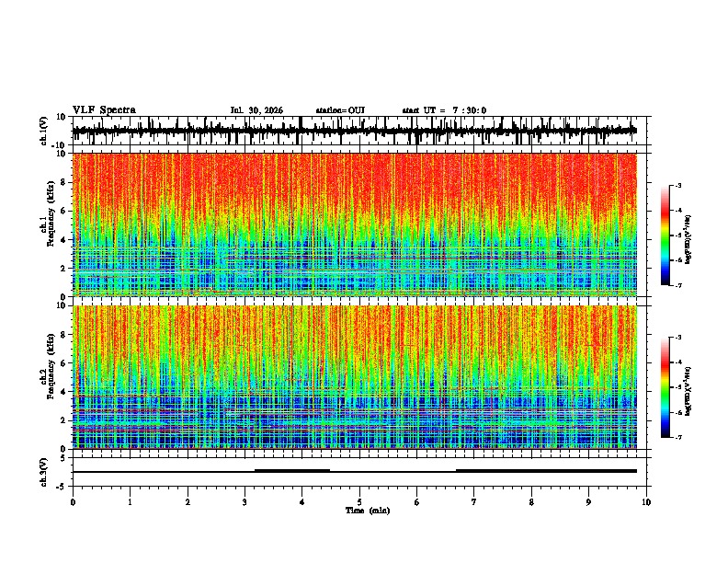The image size is (728, 563).
Task: Click time axis tick label "0"
Action: point(73,502)
